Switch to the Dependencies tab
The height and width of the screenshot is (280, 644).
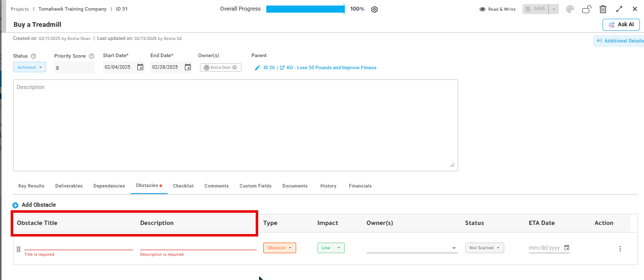click(109, 186)
